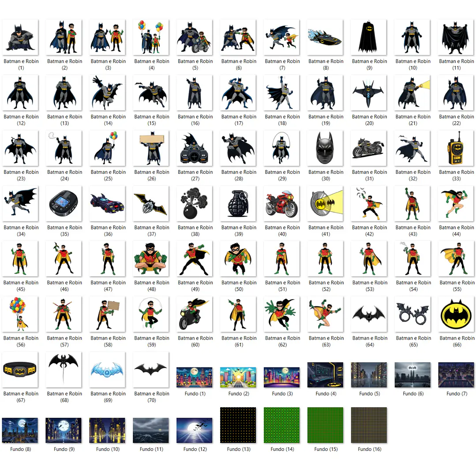
Task: Select Fundo (13) black yellow dotted pattern
Action: 238,425
